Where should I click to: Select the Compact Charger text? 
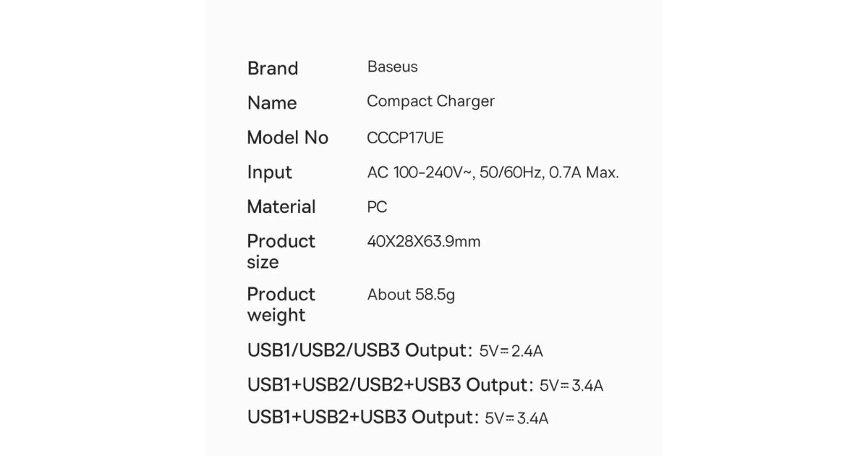coord(430,101)
